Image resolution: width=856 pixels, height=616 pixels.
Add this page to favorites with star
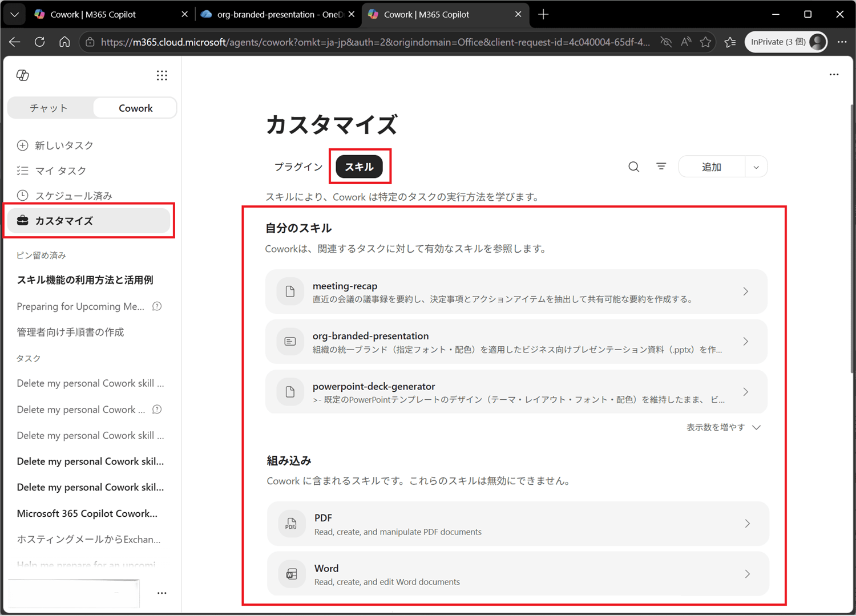(706, 42)
